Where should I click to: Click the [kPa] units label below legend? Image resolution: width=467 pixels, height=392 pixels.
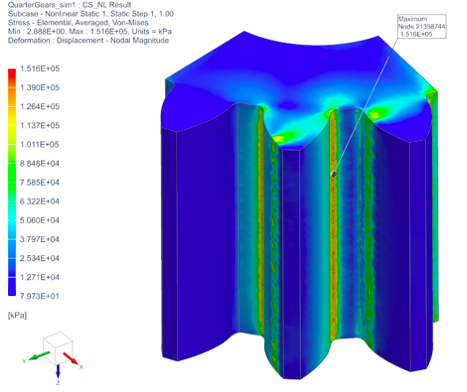click(17, 315)
